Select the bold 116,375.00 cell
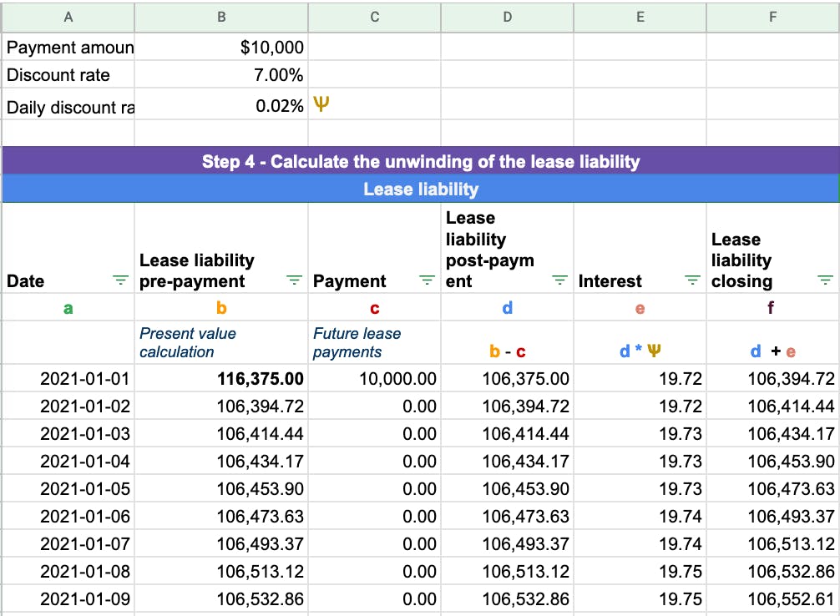840x616 pixels. tap(221, 379)
